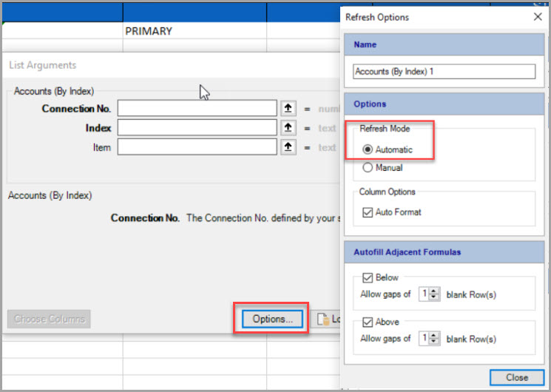Increase Below blank row gap value
This screenshot has height=392, width=551.
pos(435,289)
